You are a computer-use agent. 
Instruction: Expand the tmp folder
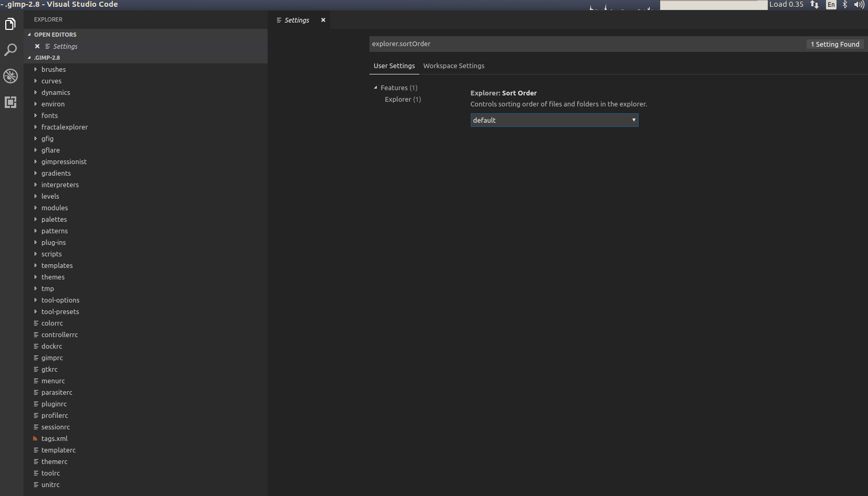click(x=146, y=288)
